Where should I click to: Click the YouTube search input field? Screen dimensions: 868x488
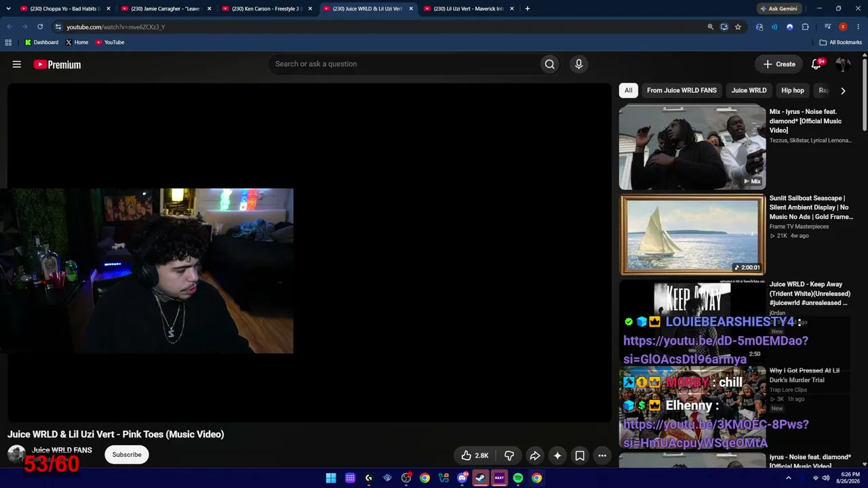404,64
